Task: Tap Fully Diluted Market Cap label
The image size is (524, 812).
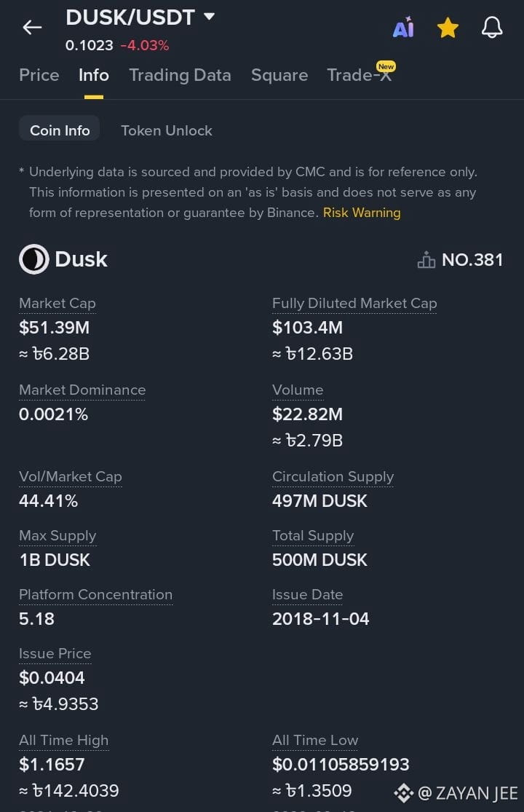Action: click(354, 304)
